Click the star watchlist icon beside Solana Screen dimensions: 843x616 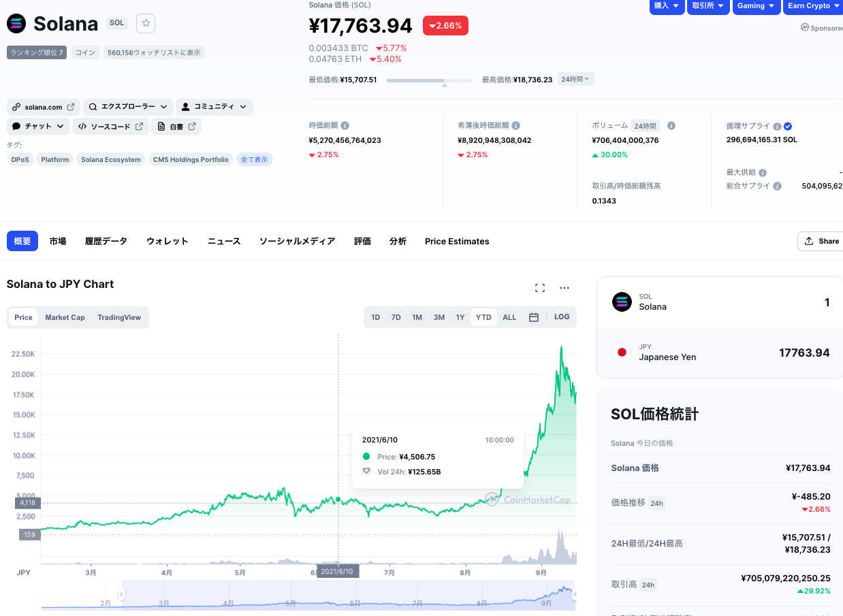click(x=146, y=23)
